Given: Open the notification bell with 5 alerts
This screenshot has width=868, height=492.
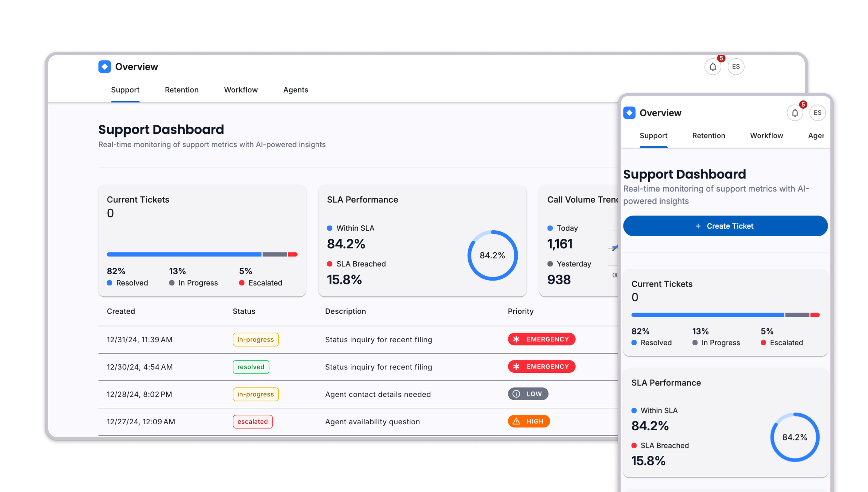Looking at the screenshot, I should click(713, 66).
